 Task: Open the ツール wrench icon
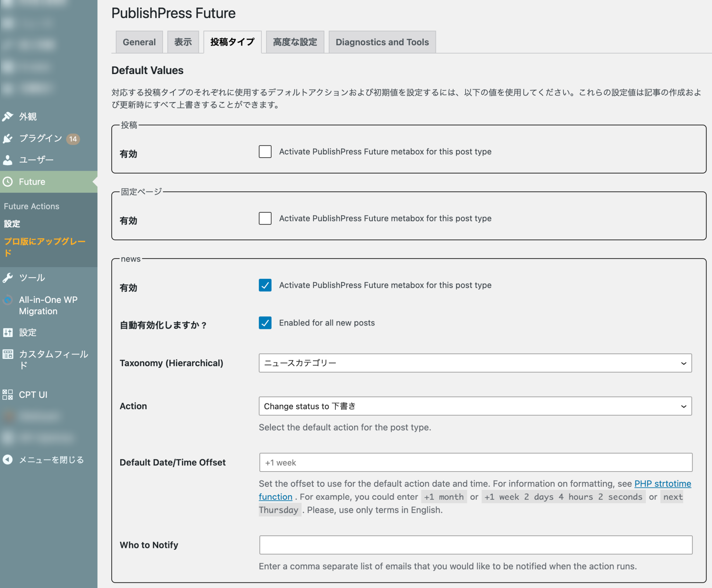8,277
